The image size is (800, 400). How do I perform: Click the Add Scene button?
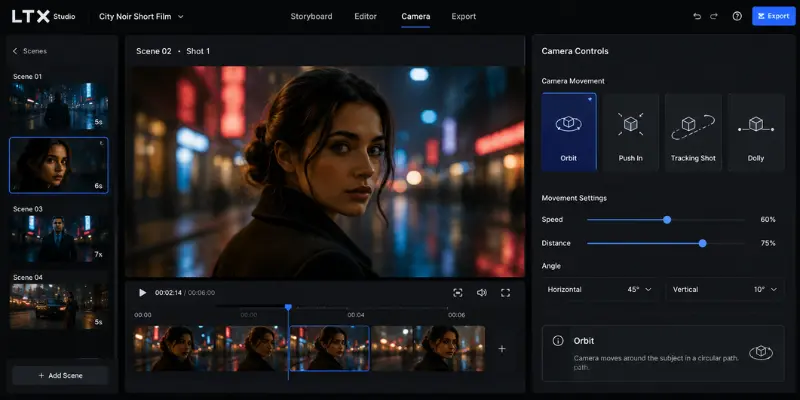(60, 376)
